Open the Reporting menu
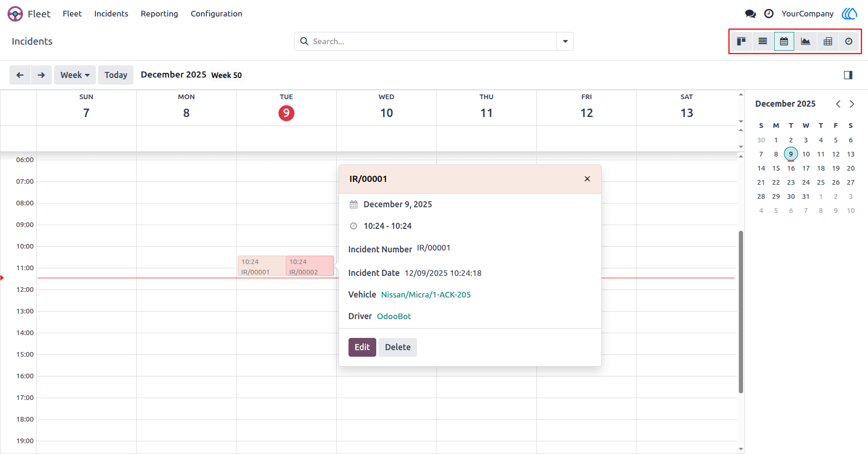This screenshot has height=454, width=868. coord(159,14)
